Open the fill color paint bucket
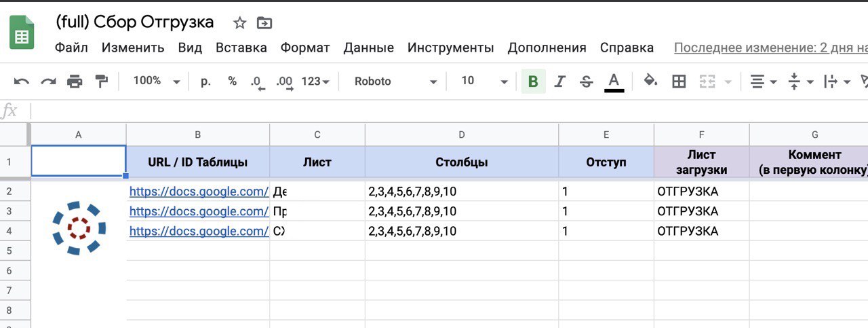Viewport: 868px width, 328px height. (650, 81)
